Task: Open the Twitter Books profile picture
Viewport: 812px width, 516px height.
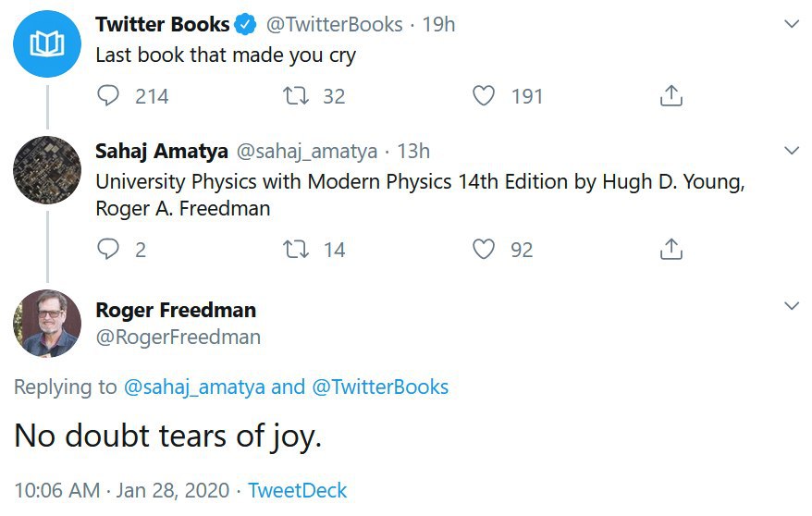Action: pos(47,44)
